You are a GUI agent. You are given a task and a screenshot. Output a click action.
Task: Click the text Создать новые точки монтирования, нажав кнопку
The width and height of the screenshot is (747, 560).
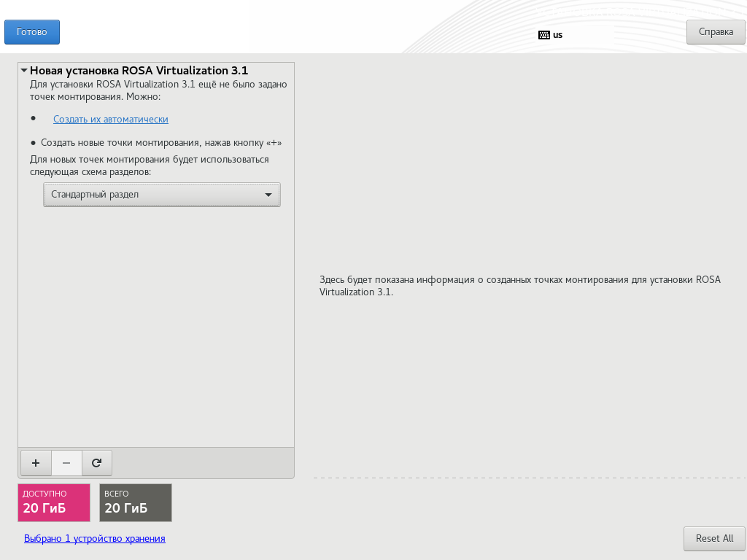152,143
